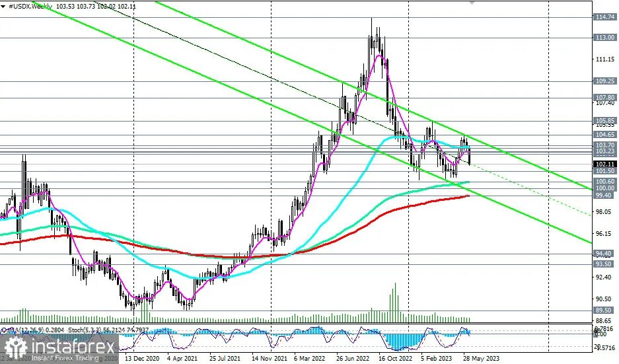Click the 94.40 price level label
The height and width of the screenshot is (364, 619).
pos(604,254)
